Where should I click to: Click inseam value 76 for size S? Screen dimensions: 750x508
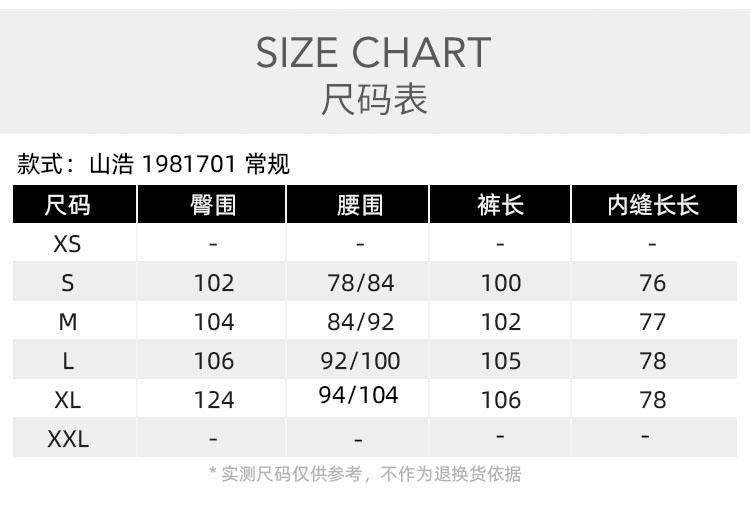coord(653,283)
